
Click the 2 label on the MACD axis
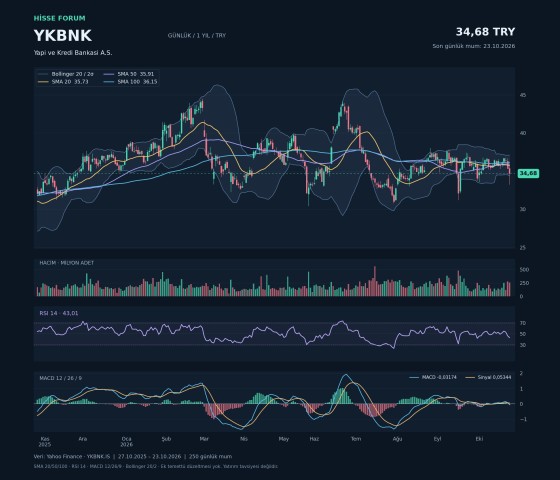click(521, 374)
